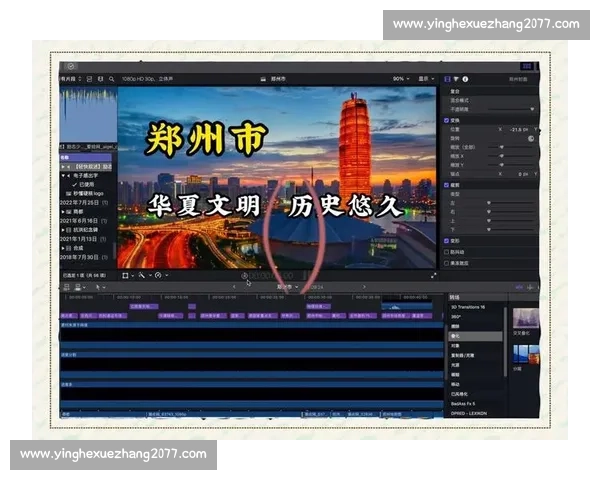Click the transitions list scrollbar
Image resolution: width=600 pixels, height=480 pixels.
coord(505,342)
